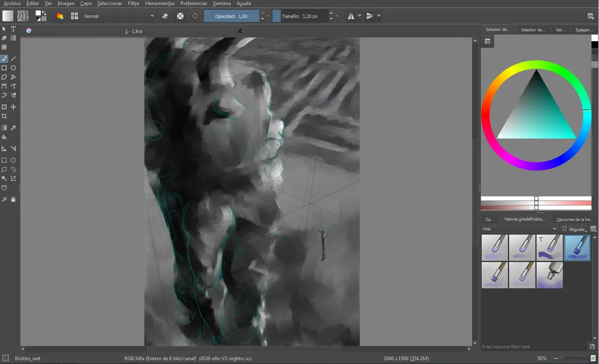The height and width of the screenshot is (364, 599).
Task: Select the Calligraphy tool
Action: pos(4,38)
